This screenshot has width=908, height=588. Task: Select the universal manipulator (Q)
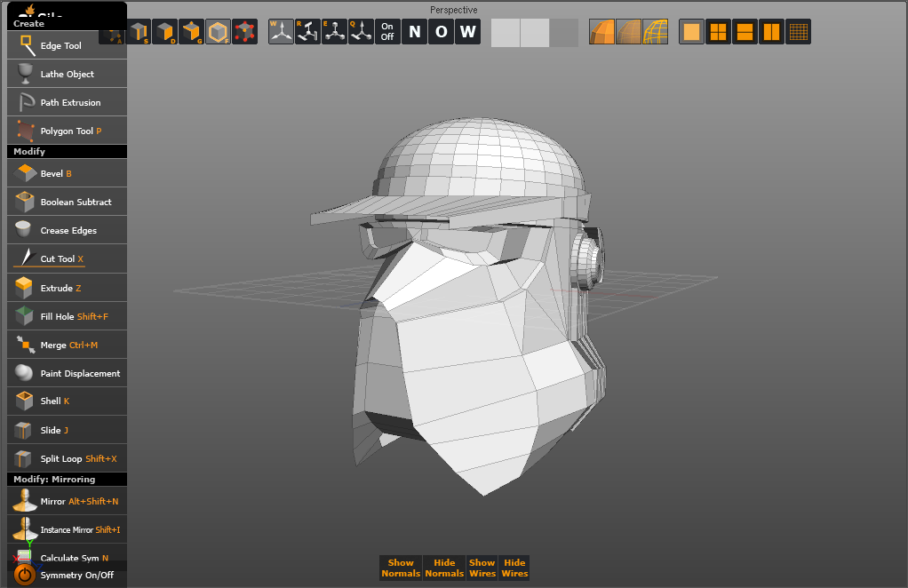click(361, 32)
